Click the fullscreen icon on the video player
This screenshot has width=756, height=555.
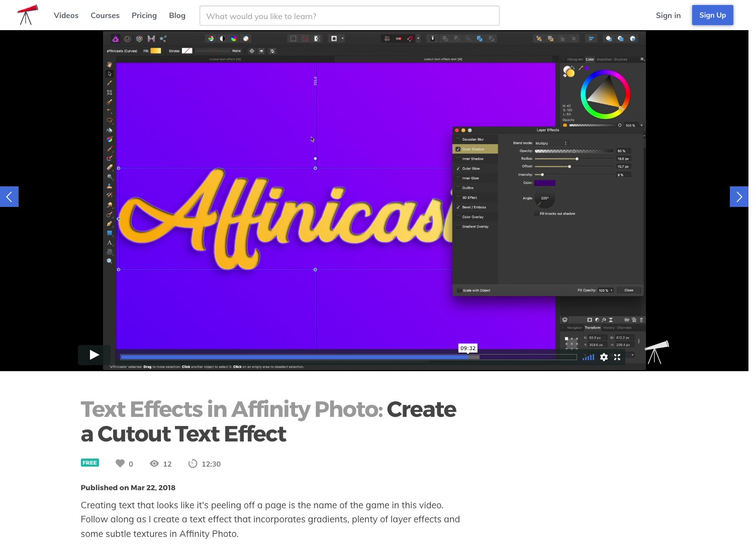(x=617, y=357)
